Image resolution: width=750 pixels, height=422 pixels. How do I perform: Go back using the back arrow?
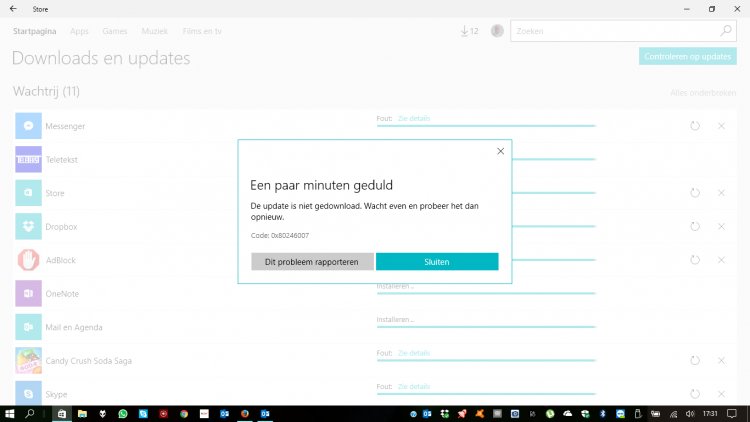(x=12, y=9)
